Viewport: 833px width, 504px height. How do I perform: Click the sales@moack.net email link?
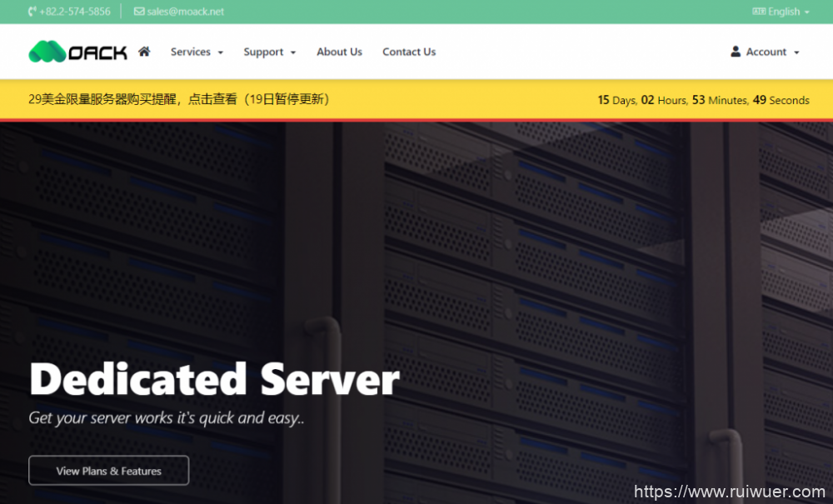coord(185,12)
